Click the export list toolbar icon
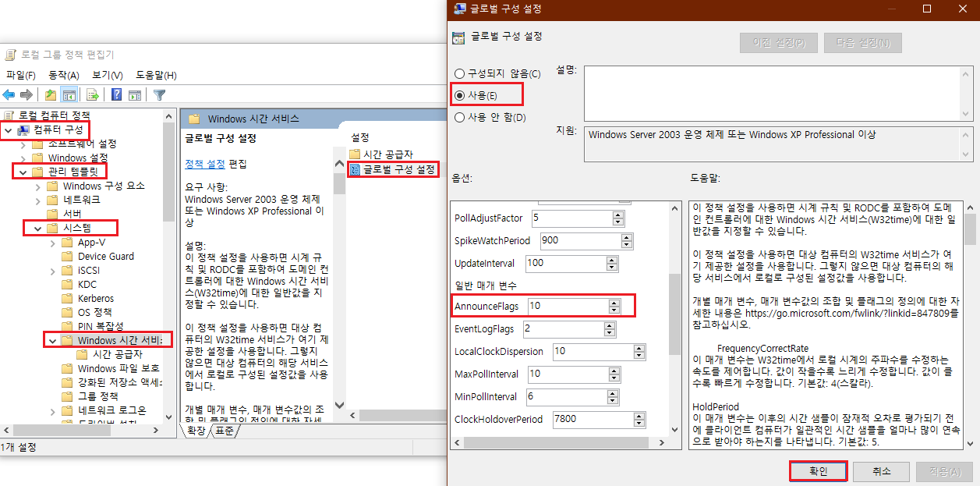This screenshot has height=486, width=980. (x=92, y=95)
